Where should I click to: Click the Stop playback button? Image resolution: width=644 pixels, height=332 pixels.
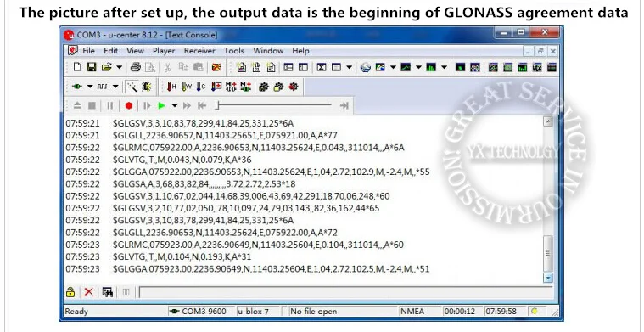click(x=92, y=105)
